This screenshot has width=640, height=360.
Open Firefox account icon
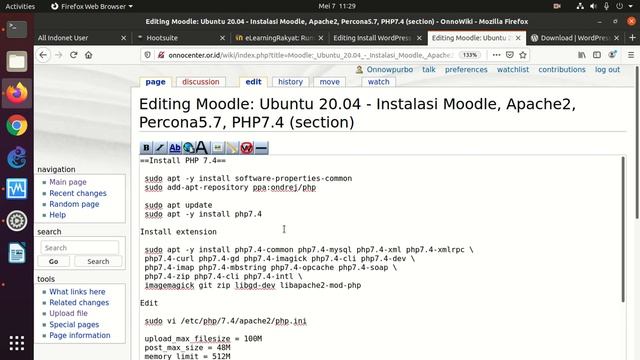[612, 55]
